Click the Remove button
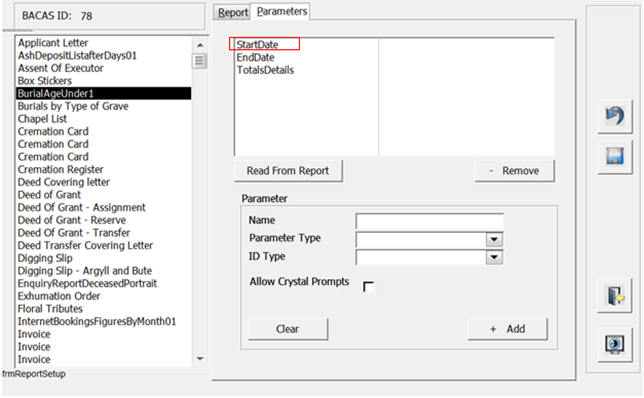This screenshot has width=644, height=398. point(515,170)
